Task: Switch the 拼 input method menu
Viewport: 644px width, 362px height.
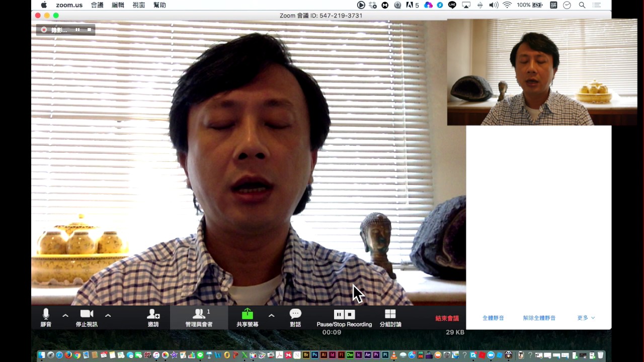Action: 553,5
